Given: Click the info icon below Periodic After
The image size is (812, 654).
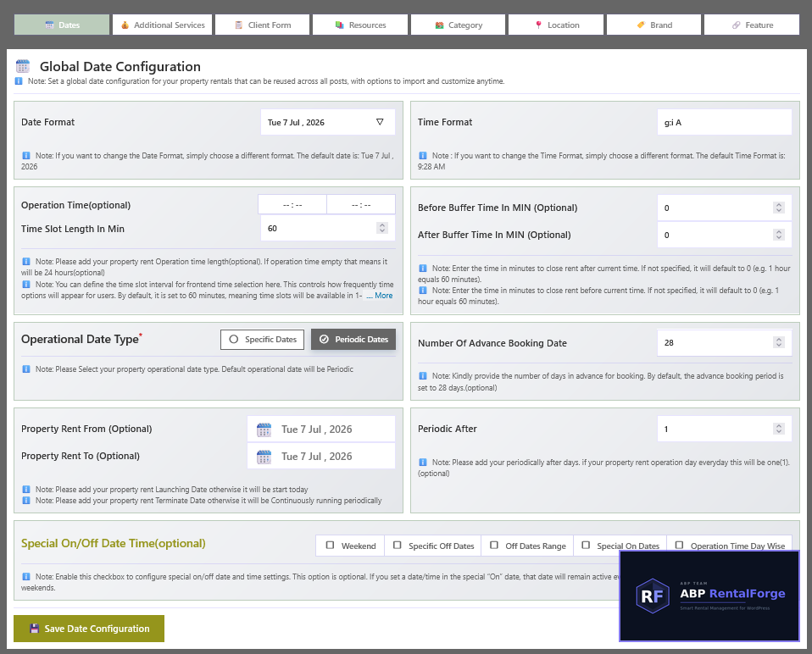Looking at the screenshot, I should [423, 462].
